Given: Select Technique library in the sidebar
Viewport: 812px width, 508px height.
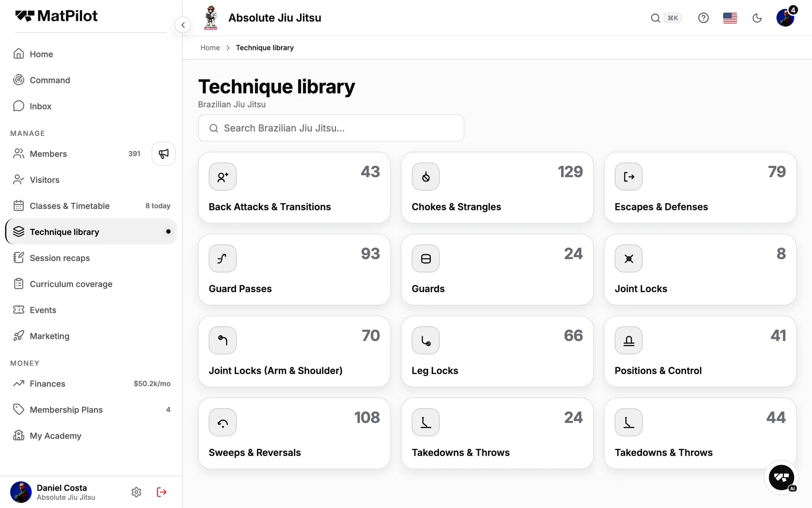Looking at the screenshot, I should click(x=91, y=232).
